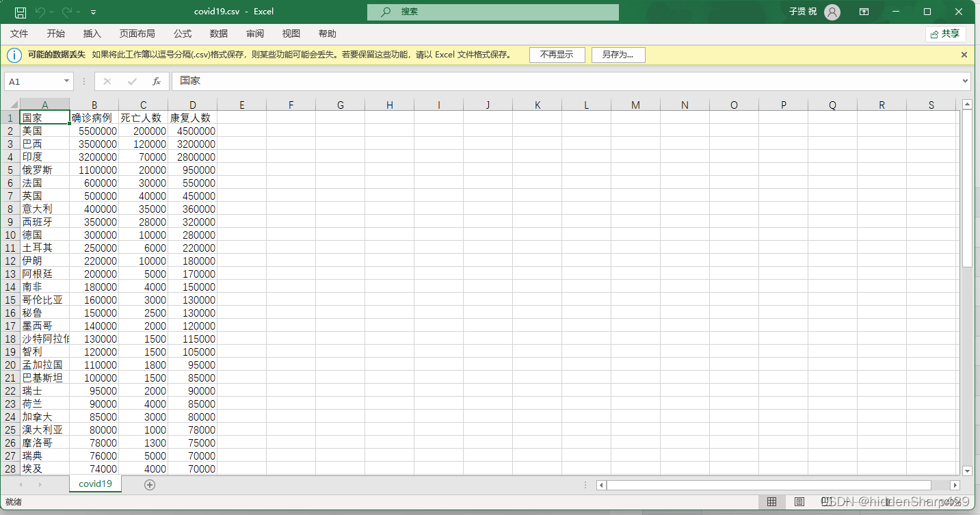Select the covid19 sheet tab
Screen dimensions: 980x515
[x=95, y=484]
